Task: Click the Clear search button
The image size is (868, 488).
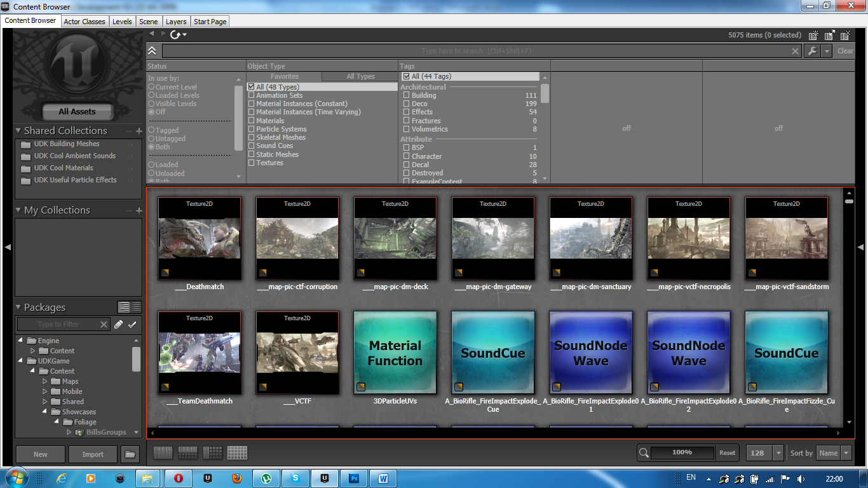Action: coord(845,51)
